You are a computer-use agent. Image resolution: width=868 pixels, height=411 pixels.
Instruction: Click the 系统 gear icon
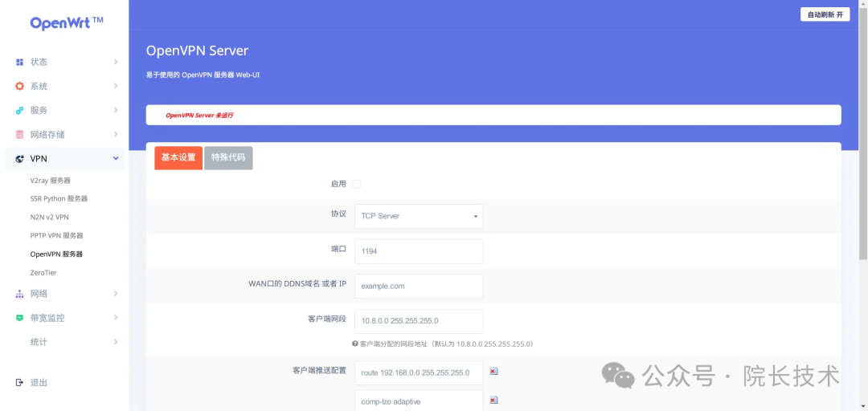coord(20,86)
